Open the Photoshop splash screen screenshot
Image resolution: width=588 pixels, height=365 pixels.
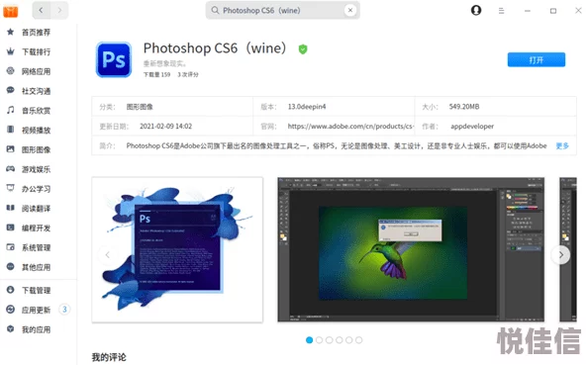(x=177, y=249)
